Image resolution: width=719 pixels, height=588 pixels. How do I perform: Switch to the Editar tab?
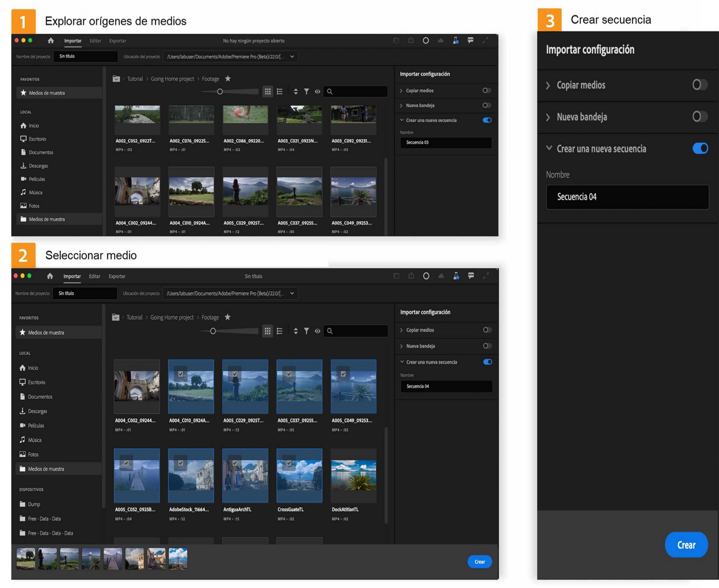click(95, 40)
